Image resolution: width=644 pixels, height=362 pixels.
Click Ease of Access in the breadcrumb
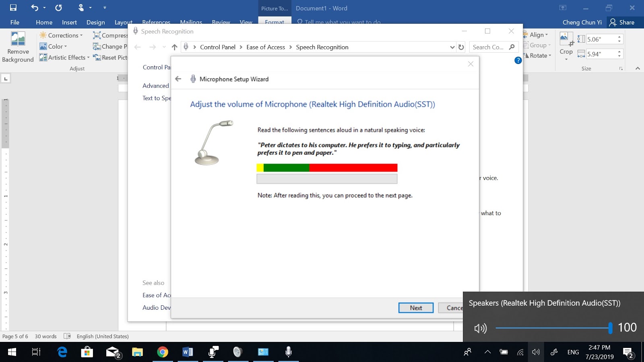266,47
